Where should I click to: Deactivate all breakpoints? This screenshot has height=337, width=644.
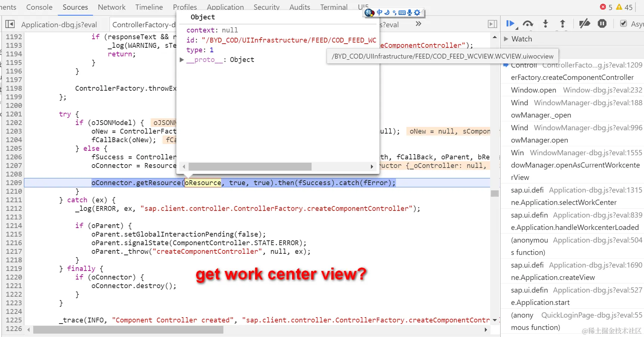[x=584, y=24]
